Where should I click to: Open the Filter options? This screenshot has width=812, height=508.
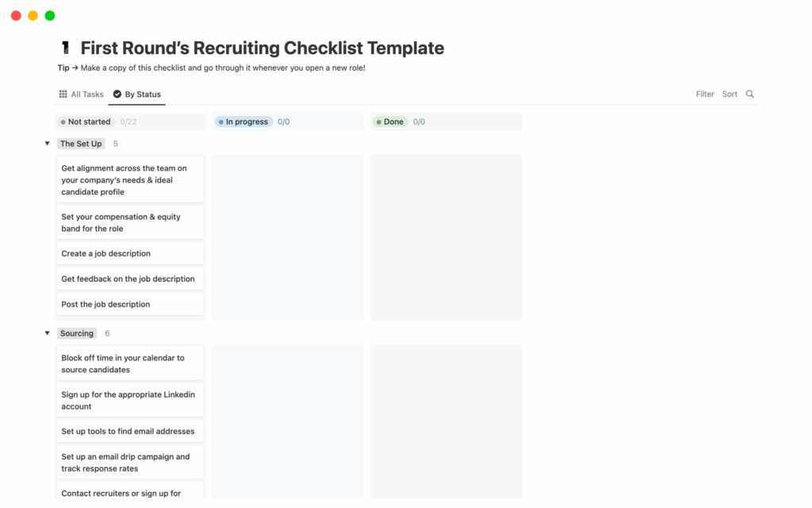704,94
